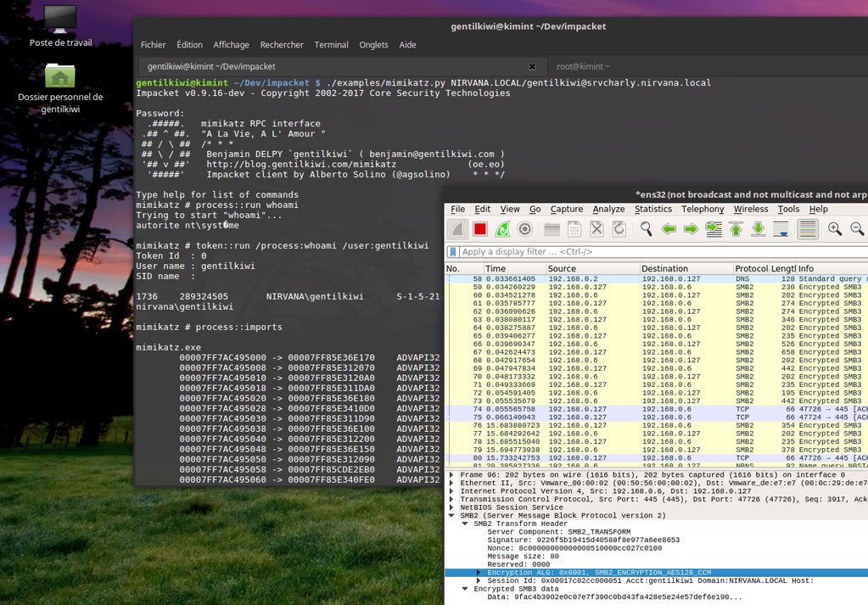Open Wireshark Capture menu
The width and height of the screenshot is (868, 605).
pos(566,210)
